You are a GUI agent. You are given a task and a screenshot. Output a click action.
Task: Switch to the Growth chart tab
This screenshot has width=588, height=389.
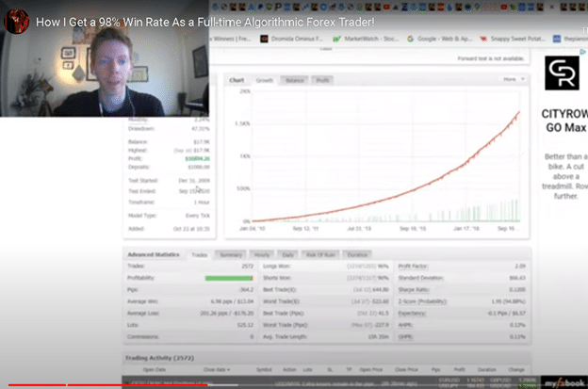pyautogui.click(x=265, y=80)
